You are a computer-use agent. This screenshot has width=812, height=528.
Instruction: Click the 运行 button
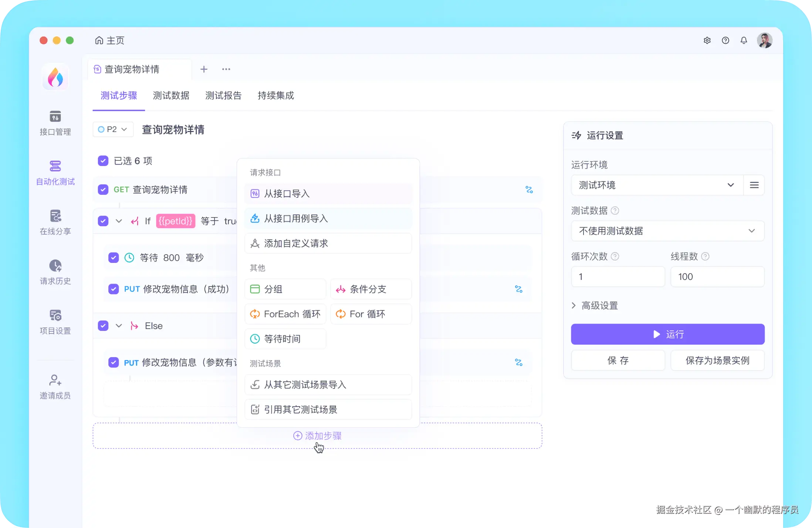click(x=667, y=334)
